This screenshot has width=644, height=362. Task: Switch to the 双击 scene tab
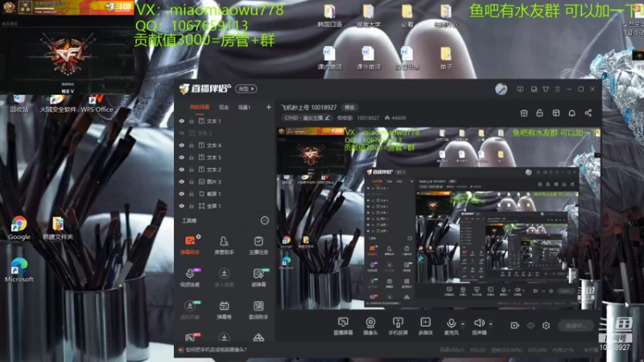pos(224,107)
